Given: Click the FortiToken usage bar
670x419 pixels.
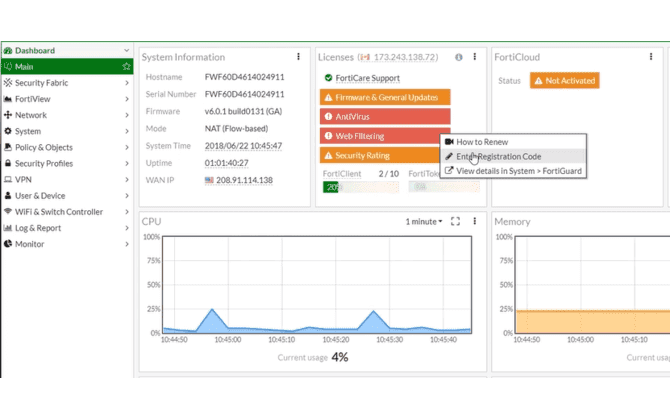Looking at the screenshot, I should click(444, 187).
